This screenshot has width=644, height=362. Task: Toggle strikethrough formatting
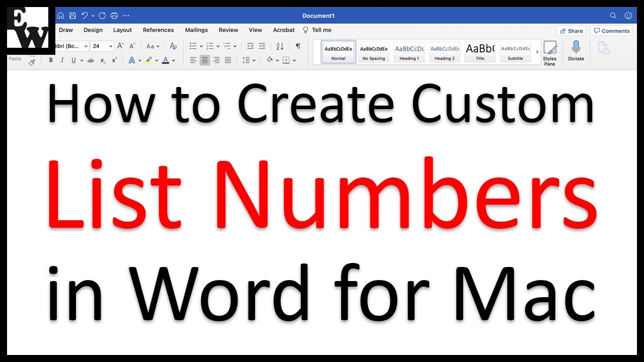point(91,60)
